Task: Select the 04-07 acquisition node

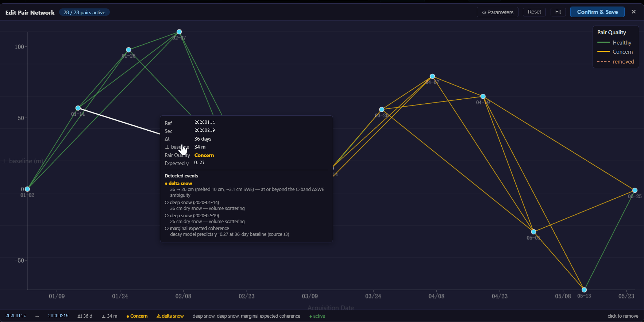Action: [432, 76]
